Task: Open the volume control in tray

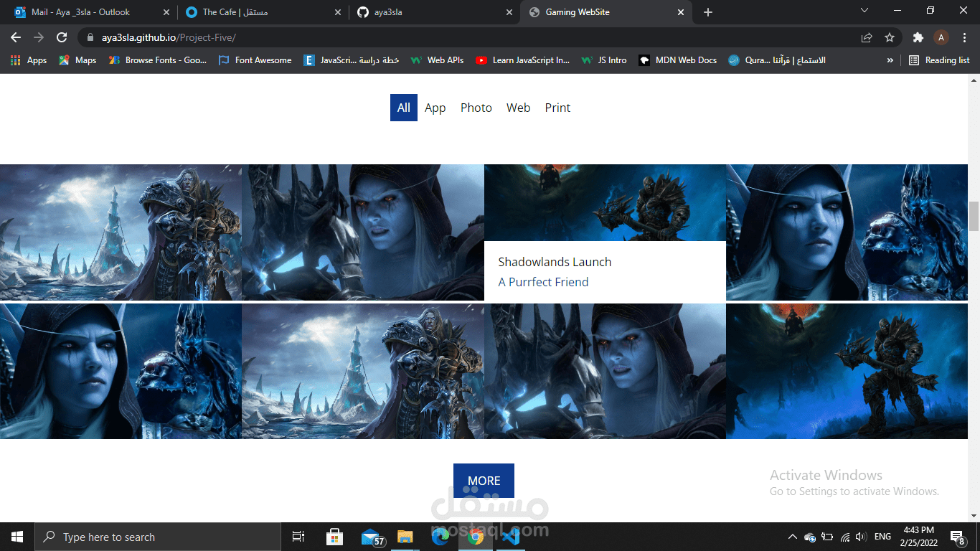Action: (x=861, y=537)
